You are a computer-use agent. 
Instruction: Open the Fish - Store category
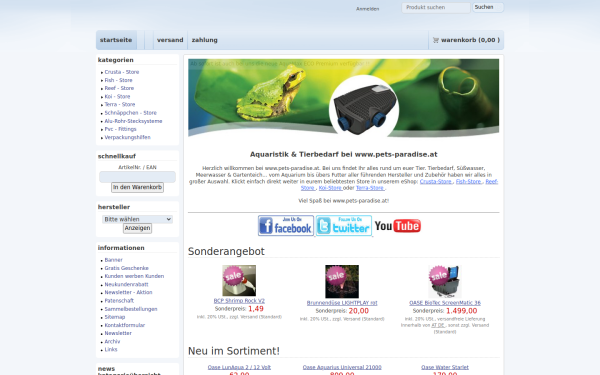pos(118,80)
